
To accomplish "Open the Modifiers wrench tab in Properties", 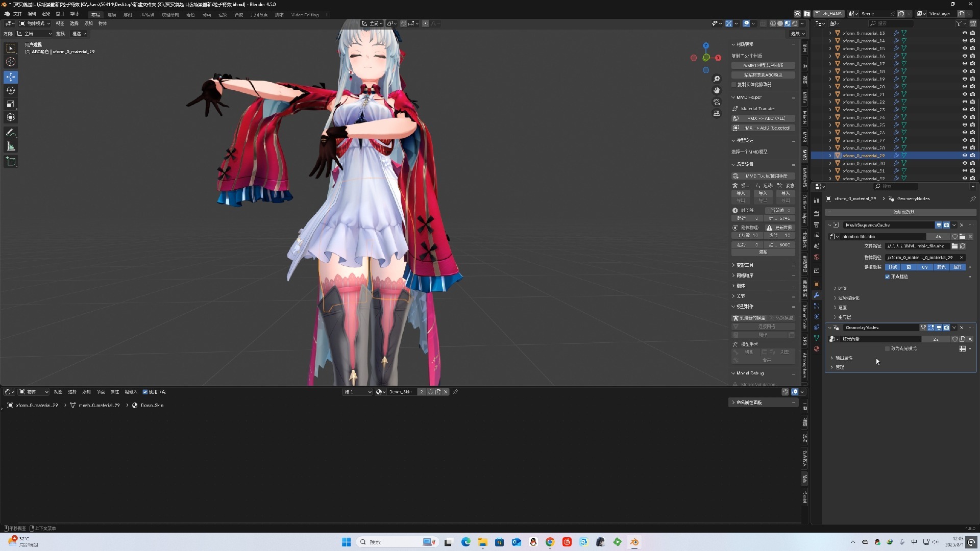I will click(x=817, y=295).
